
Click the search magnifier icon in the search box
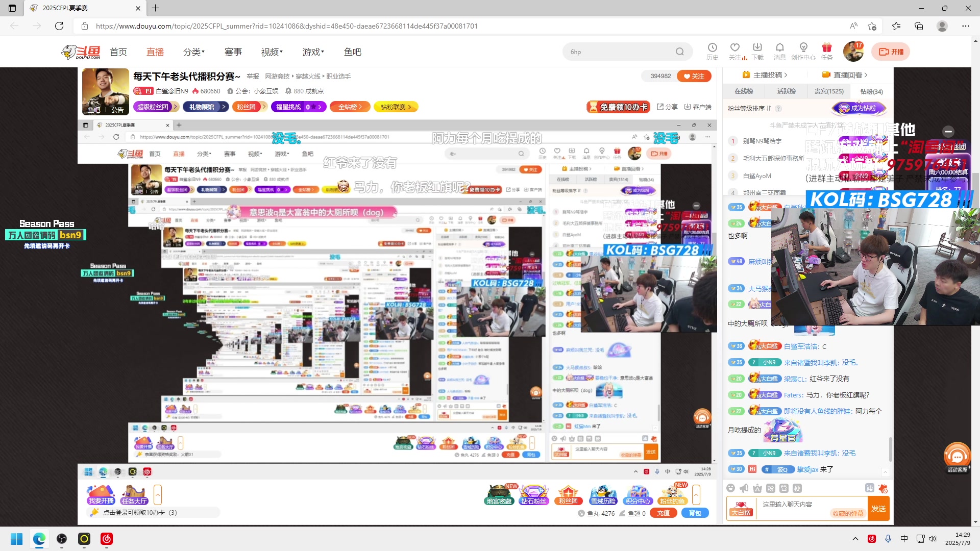pos(679,52)
